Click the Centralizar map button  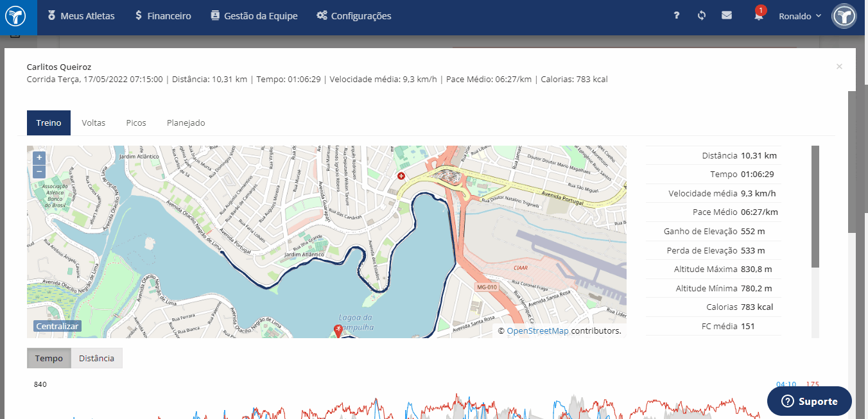pyautogui.click(x=58, y=326)
